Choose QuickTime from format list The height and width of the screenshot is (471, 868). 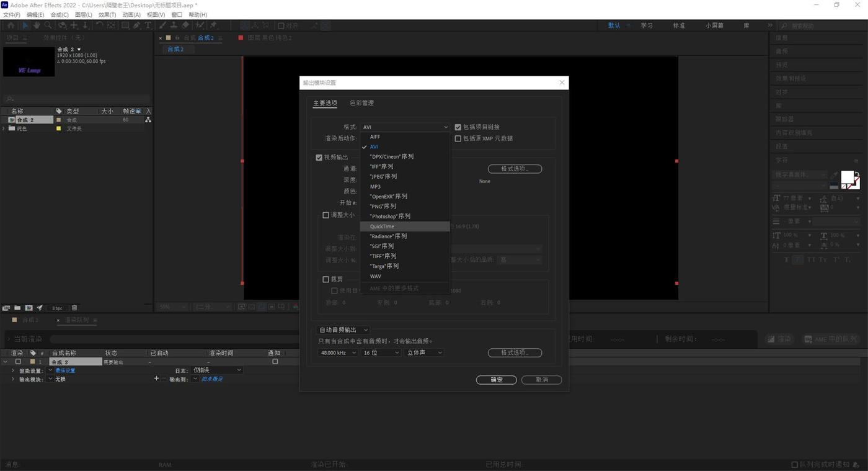coord(405,227)
